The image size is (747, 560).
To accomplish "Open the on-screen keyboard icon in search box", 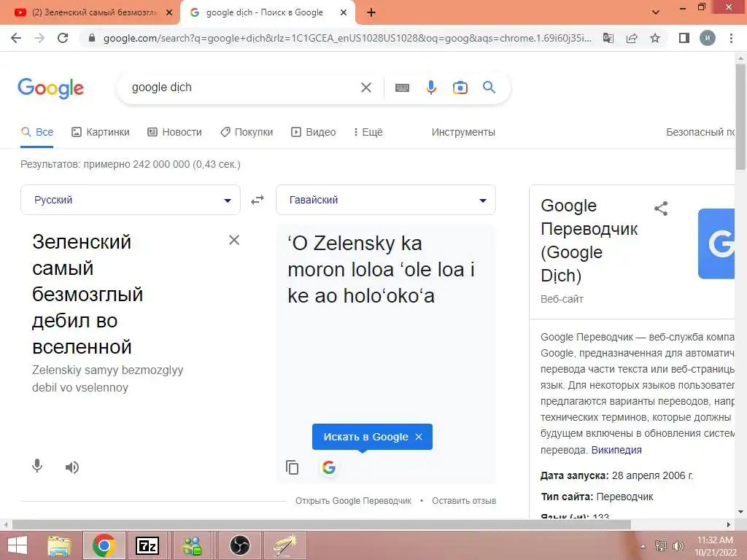I will 402,87.
